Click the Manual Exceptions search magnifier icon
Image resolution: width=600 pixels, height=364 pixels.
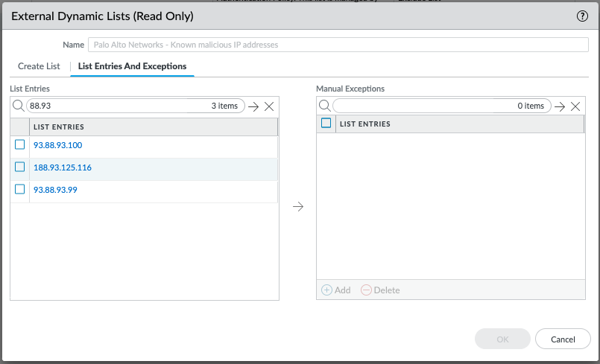324,106
